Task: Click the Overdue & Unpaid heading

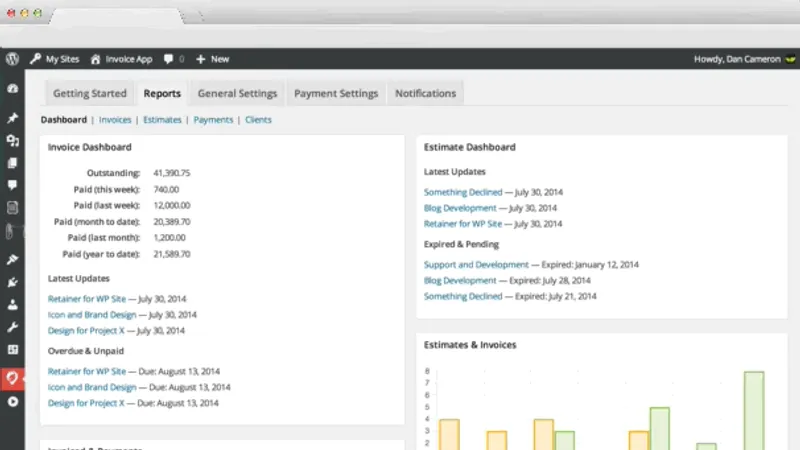Action: (86, 351)
